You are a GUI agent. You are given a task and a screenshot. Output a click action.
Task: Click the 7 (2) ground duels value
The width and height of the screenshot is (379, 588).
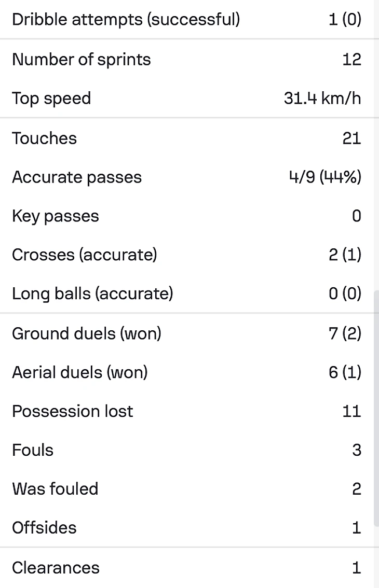[x=345, y=333]
